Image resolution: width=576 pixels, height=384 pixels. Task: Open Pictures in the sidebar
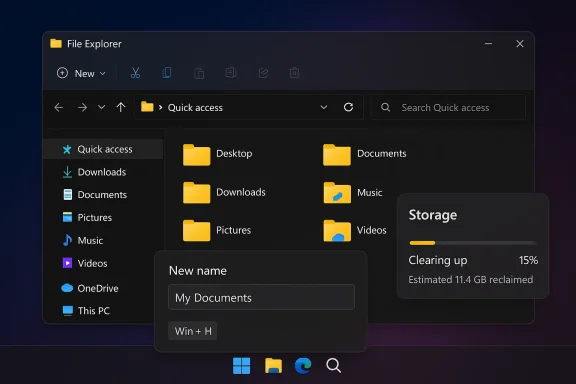[88, 218]
